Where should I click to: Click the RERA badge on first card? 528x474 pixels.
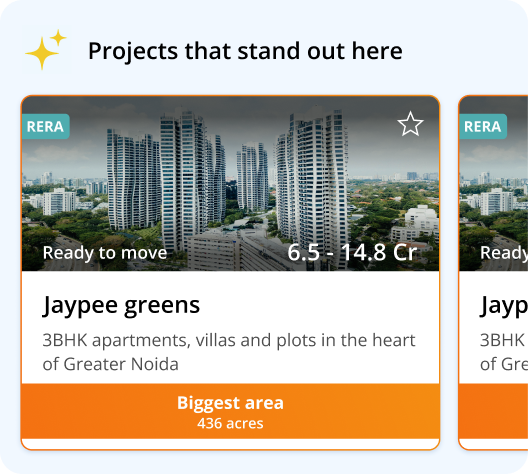(45, 127)
